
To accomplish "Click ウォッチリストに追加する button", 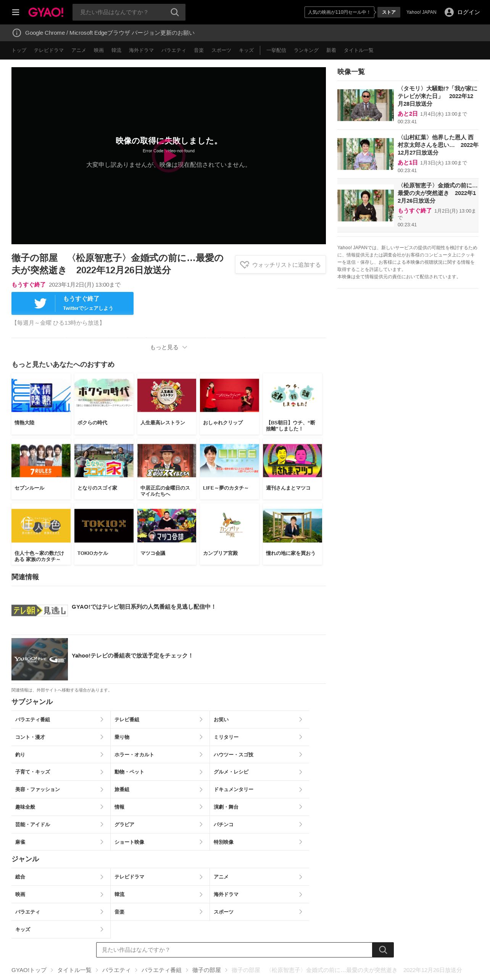I will click(280, 264).
